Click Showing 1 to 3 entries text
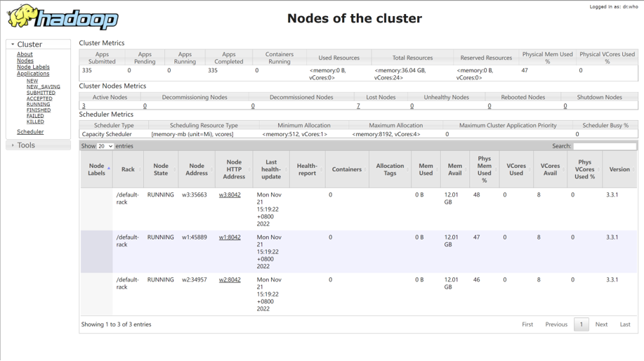644x361 pixels. [x=117, y=324]
